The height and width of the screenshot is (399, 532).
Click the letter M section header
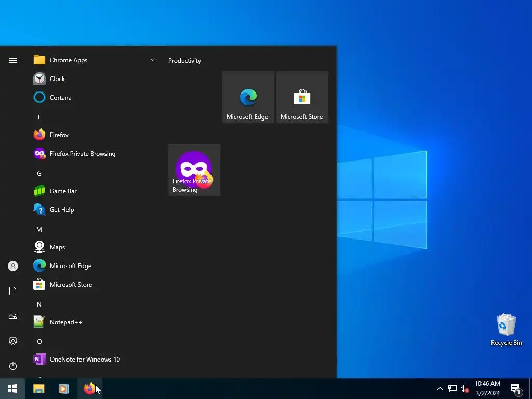coord(39,229)
